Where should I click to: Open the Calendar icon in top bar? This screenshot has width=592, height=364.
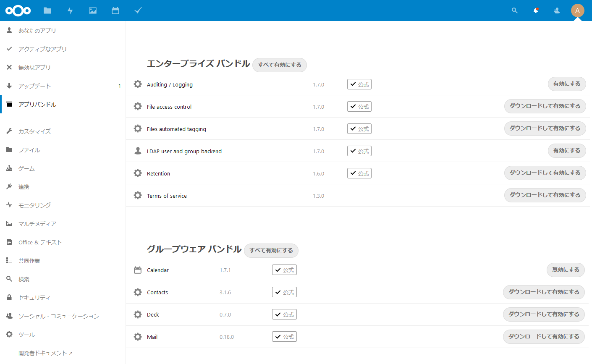pyautogui.click(x=115, y=10)
